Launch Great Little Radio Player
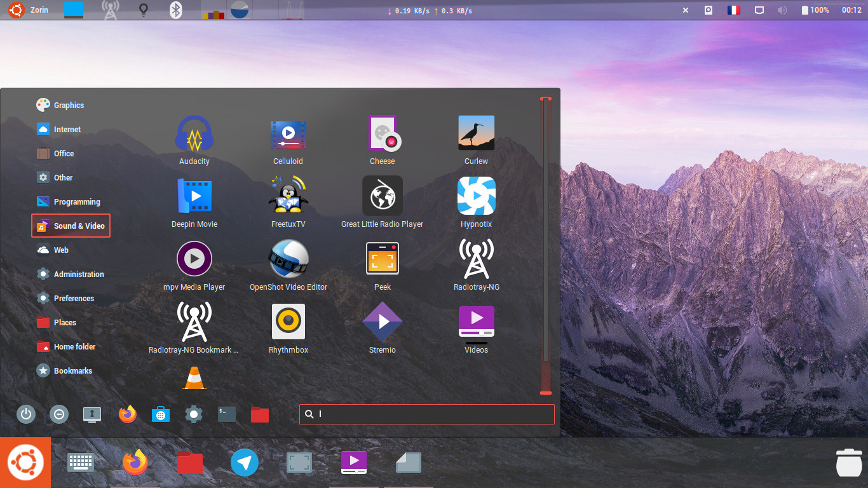 (382, 203)
